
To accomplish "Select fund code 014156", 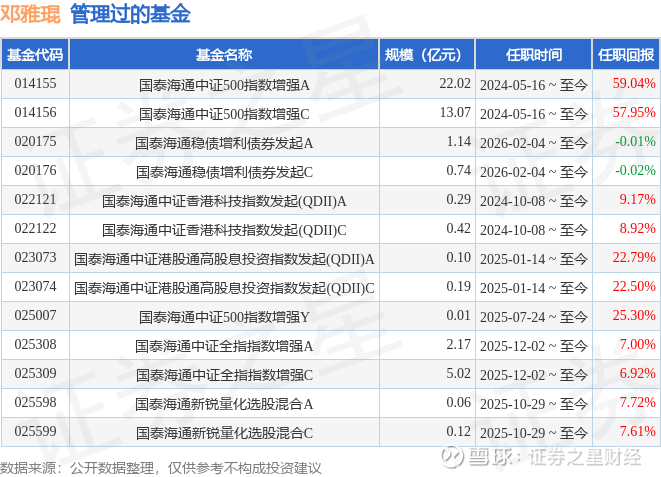I will 35,113.
